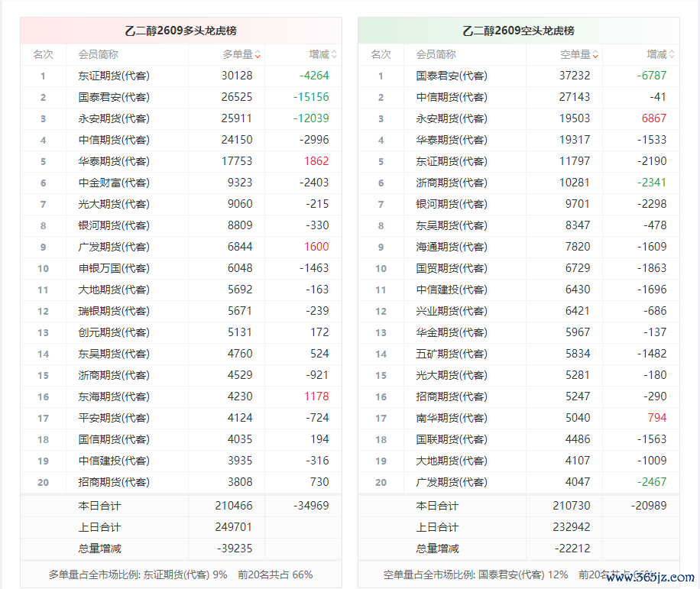Select 华泰期货(代客) in long table row 5
Image resolution: width=700 pixels, height=589 pixels.
[x=114, y=161]
